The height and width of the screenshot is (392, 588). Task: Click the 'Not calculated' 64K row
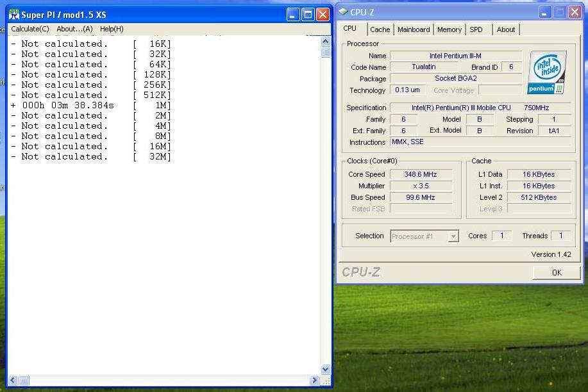pyautogui.click(x=91, y=65)
